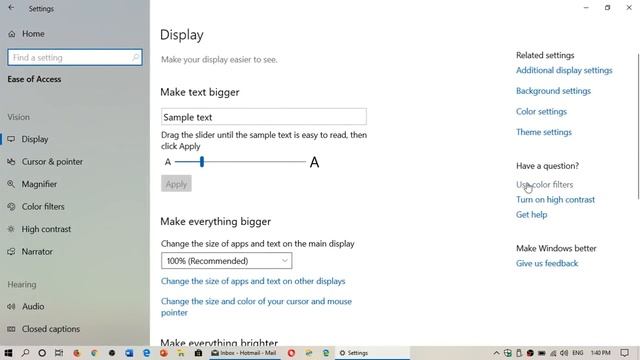Click the Apply button for text size
Screen dimensions: 640x360
[x=176, y=184]
